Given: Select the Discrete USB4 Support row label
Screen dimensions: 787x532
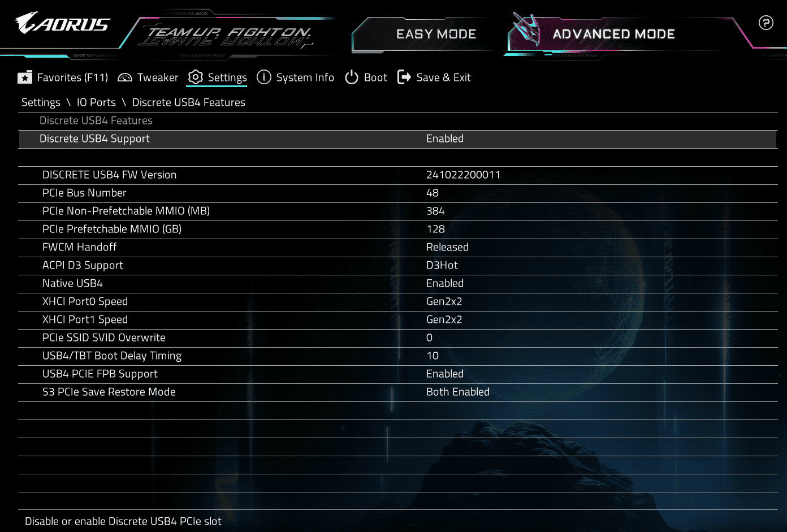Looking at the screenshot, I should tap(94, 139).
